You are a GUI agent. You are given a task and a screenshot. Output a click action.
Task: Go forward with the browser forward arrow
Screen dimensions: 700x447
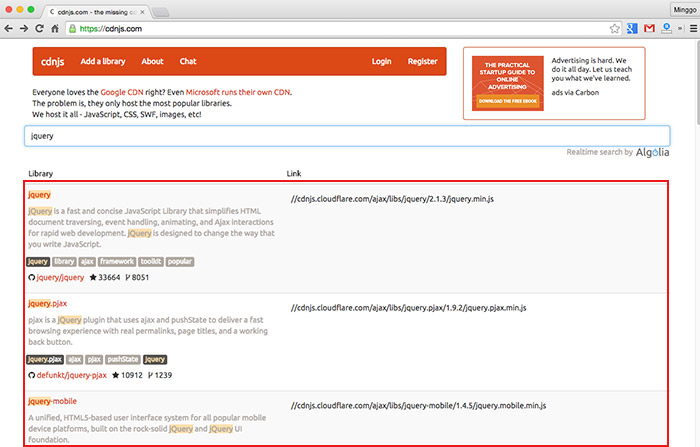pos(24,29)
